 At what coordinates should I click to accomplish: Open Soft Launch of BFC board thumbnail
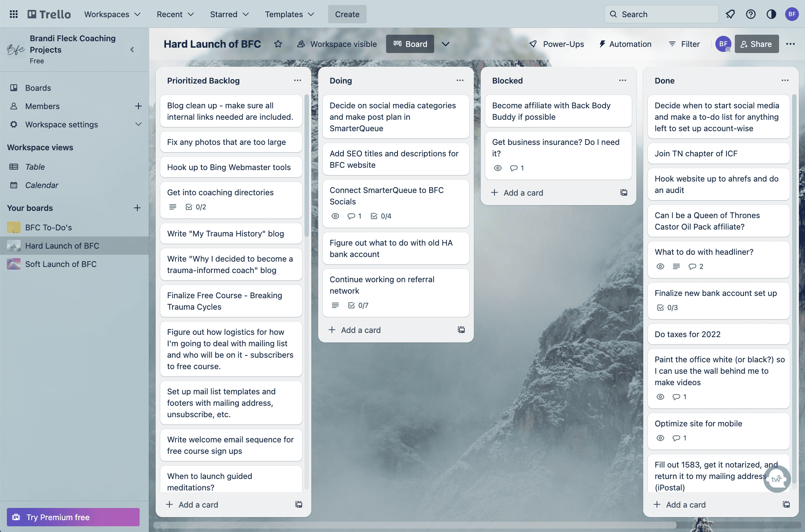tap(14, 264)
